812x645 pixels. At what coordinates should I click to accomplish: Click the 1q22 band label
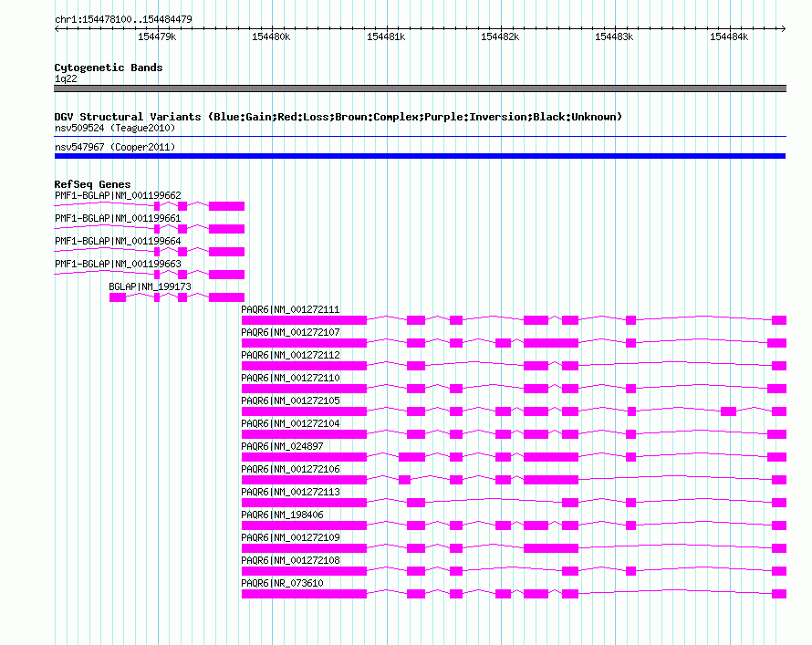(x=66, y=78)
